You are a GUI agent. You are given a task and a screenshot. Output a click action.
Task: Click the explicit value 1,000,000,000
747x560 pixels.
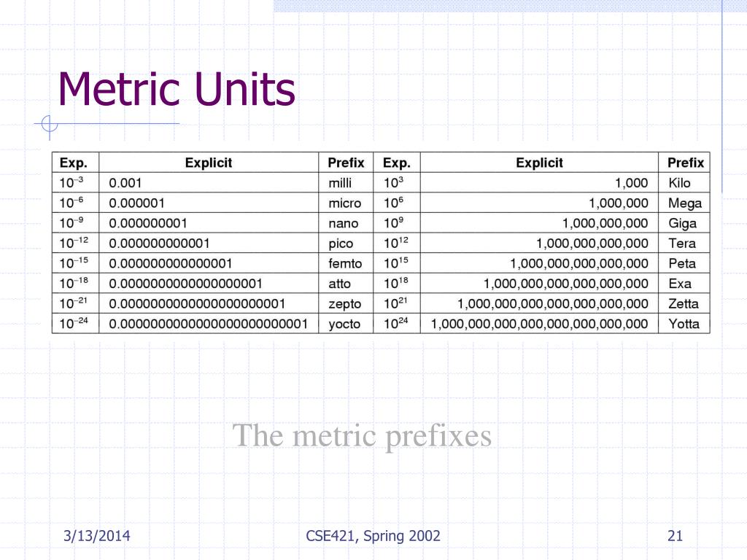[x=605, y=223]
